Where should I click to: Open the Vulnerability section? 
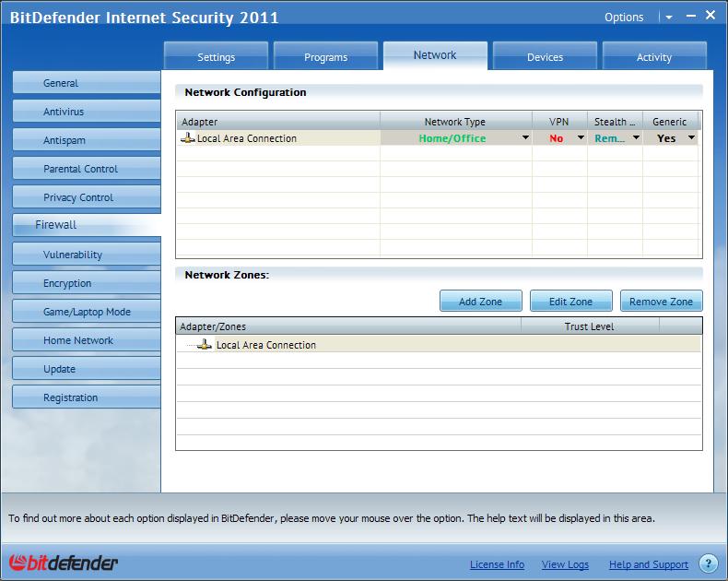tap(87, 255)
